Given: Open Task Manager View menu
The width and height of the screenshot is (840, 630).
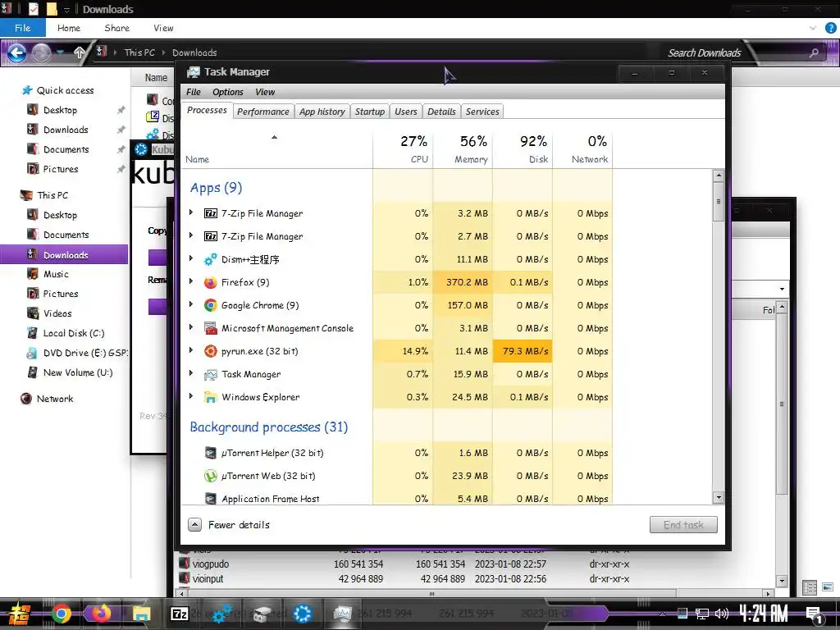Looking at the screenshot, I should [265, 92].
